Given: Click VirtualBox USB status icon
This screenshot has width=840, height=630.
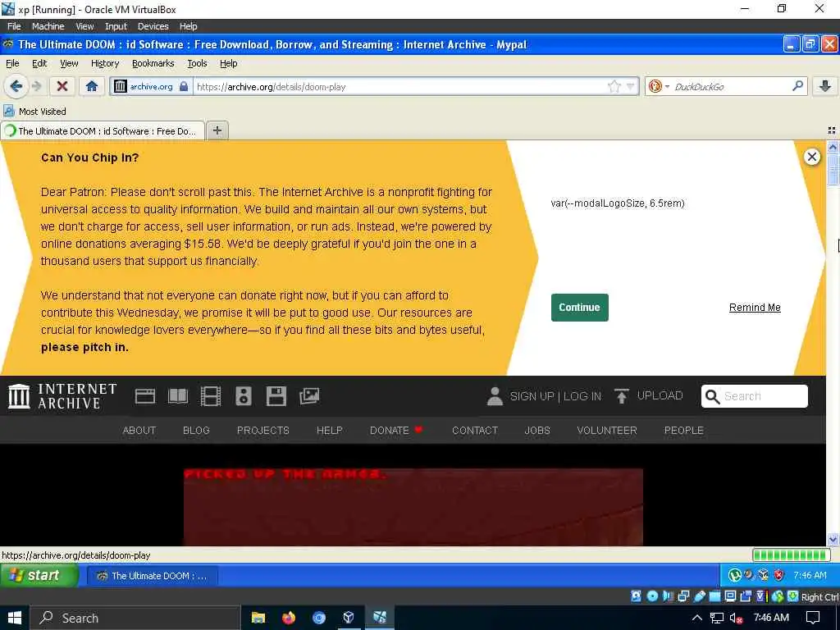Looking at the screenshot, I should point(700,596).
